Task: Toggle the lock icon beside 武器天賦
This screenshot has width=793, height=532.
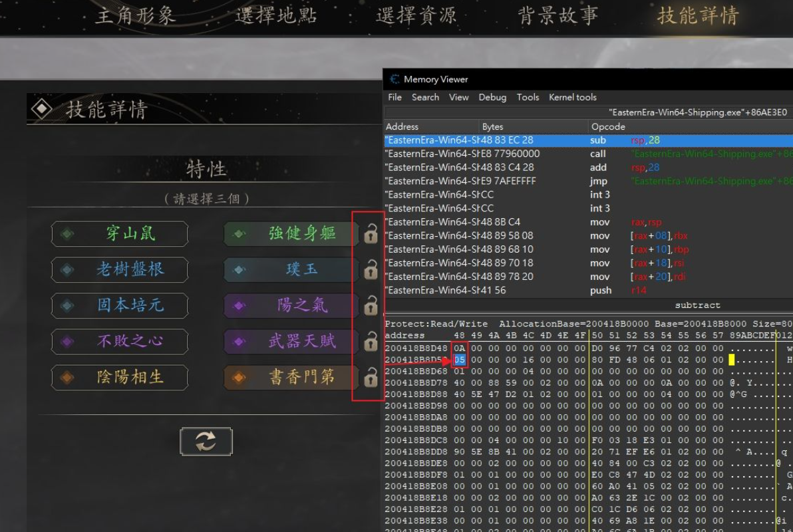Action: pos(371,341)
